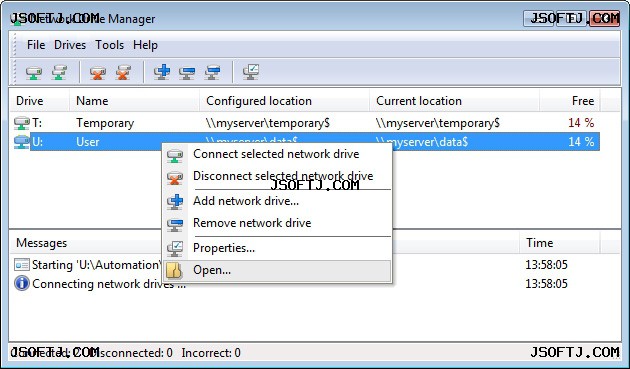Click the add network drive toolbar icon
630x369 pixels.
pos(162,73)
